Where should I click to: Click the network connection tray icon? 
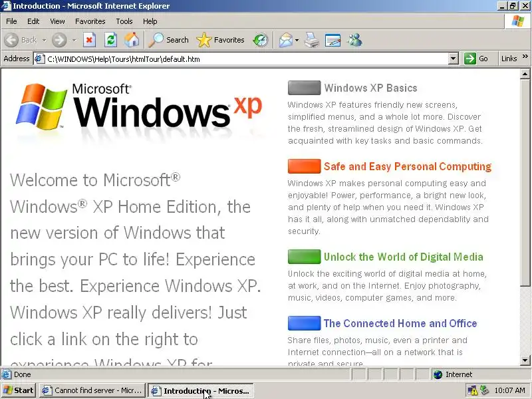pyautogui.click(x=485, y=390)
